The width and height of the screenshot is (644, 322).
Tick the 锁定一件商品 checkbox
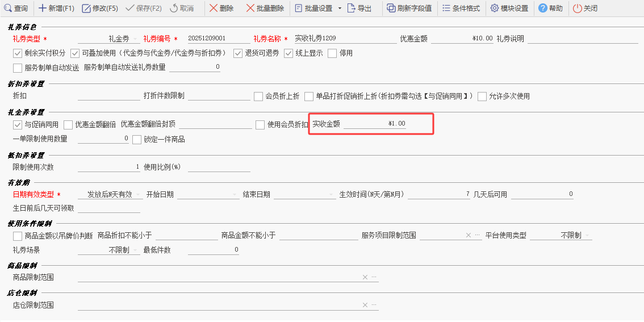click(x=137, y=139)
